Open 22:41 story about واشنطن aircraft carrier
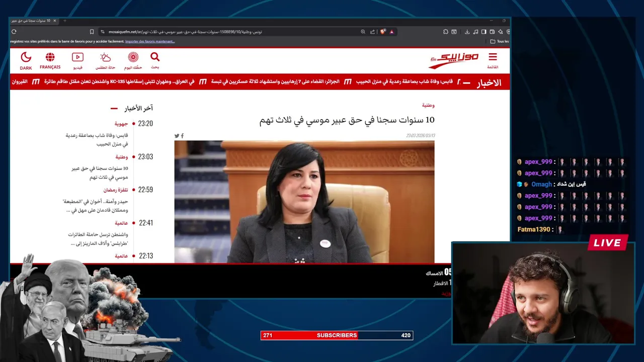 [x=98, y=239]
